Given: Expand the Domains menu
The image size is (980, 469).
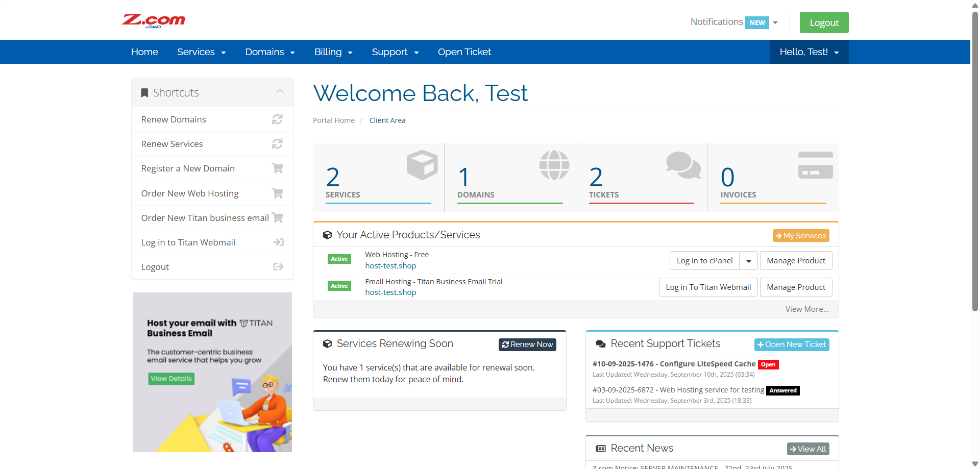Looking at the screenshot, I should 270,52.
